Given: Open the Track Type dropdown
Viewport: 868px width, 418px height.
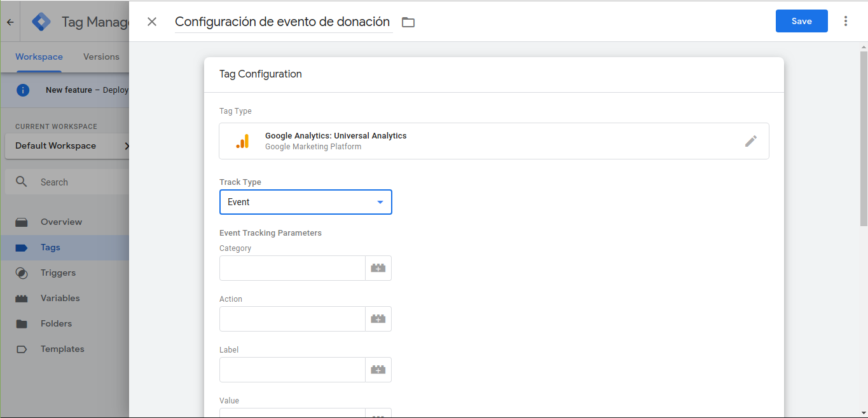Looking at the screenshot, I should click(306, 202).
